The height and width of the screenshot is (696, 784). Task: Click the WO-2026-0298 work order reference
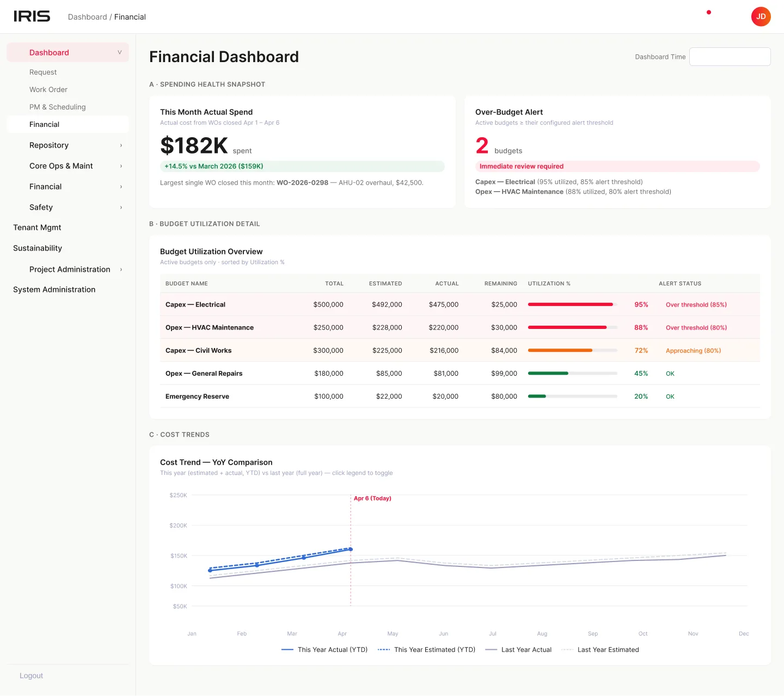point(302,182)
